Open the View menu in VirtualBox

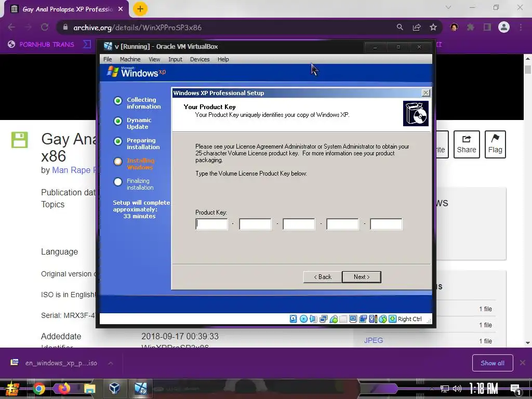coord(154,59)
